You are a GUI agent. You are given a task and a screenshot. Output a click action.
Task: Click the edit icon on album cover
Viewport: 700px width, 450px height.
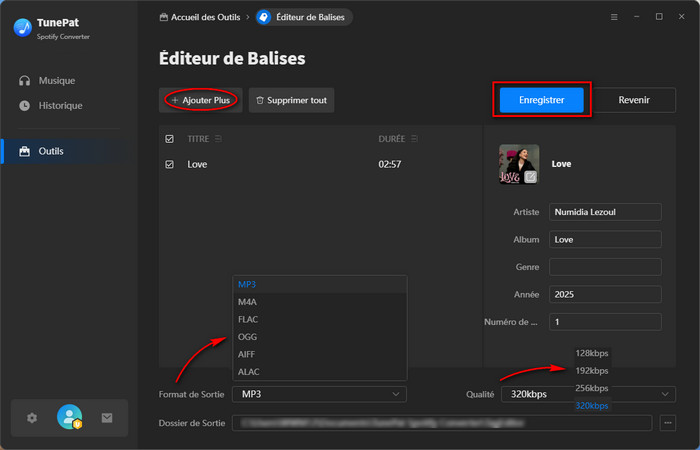point(530,176)
